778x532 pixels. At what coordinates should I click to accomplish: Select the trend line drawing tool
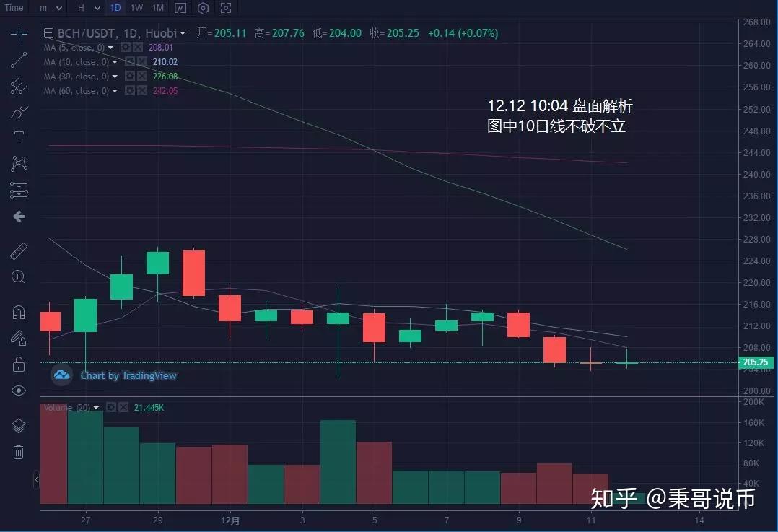(19, 60)
